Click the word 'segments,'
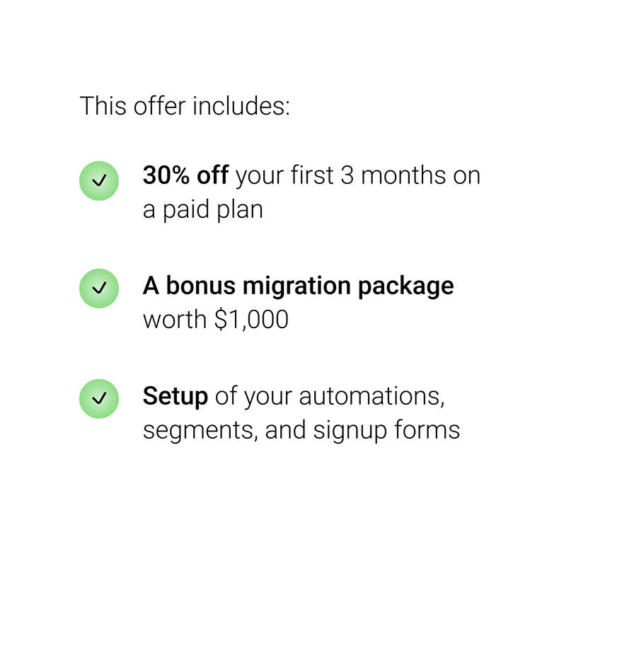This screenshot has height=672, width=634. tap(200, 430)
